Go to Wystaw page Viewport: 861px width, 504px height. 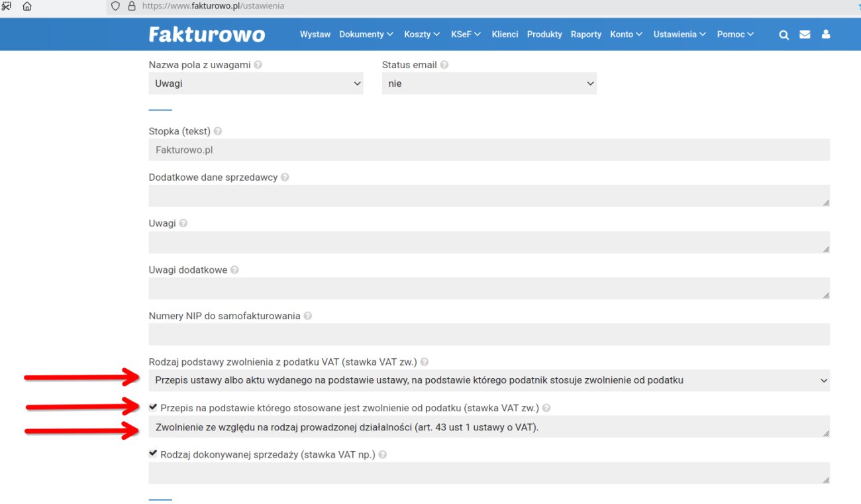(315, 34)
